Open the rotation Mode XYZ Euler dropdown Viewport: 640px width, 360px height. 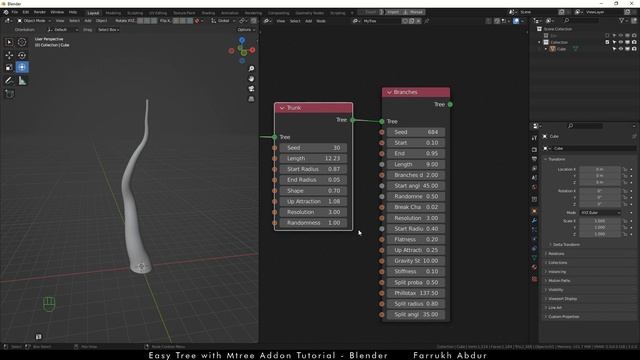(600, 213)
